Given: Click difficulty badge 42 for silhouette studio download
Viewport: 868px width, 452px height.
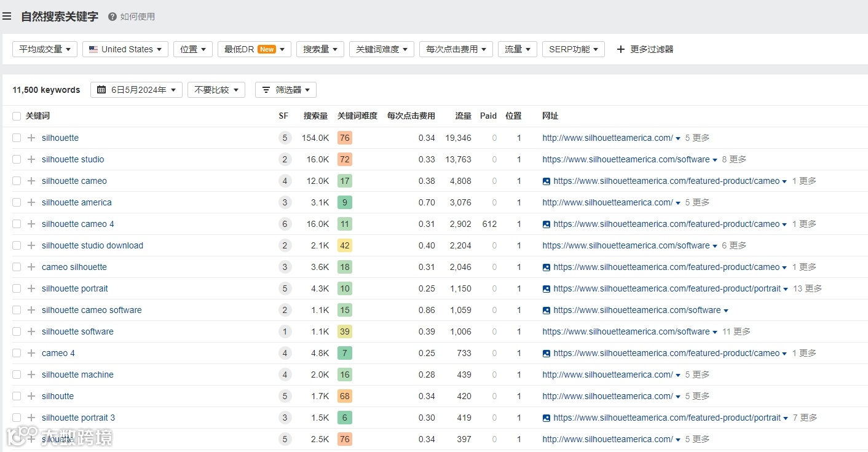Looking at the screenshot, I should 345,245.
